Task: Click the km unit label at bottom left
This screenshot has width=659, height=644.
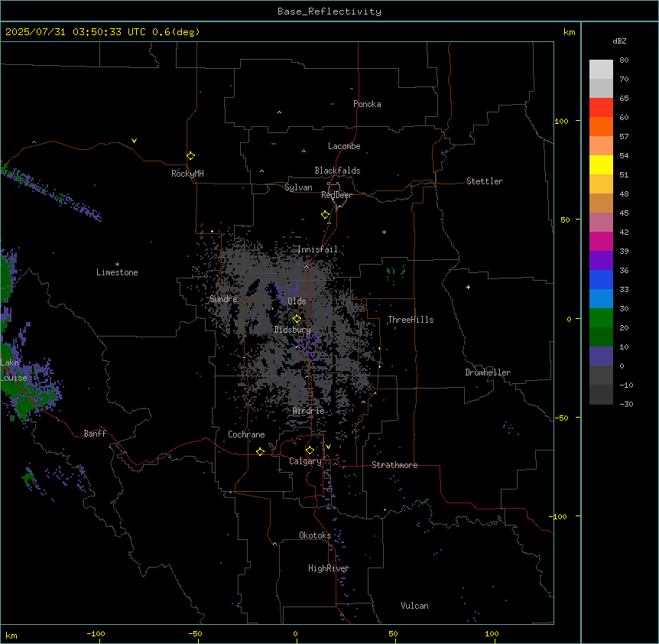Action: click(11, 636)
